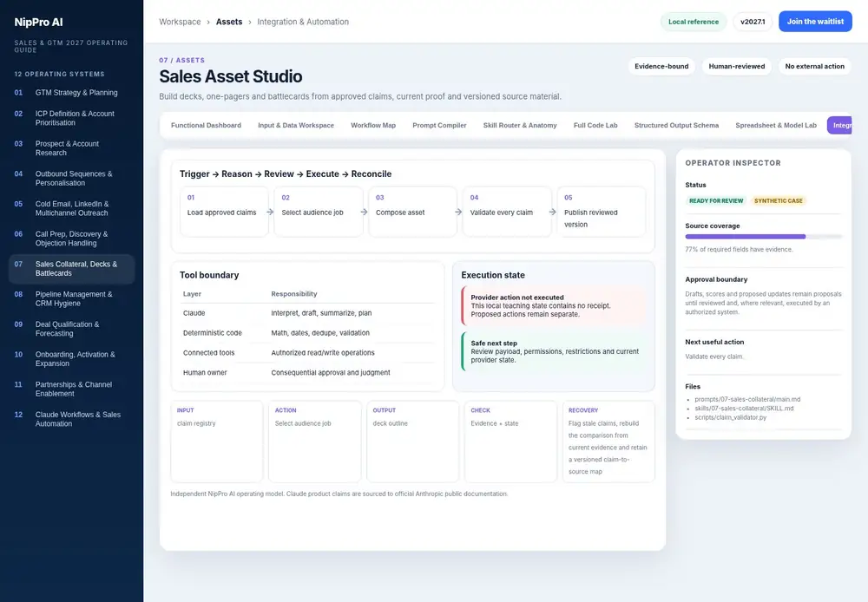Click skills/07-sales-collateral/SKILL.md file
Image resolution: width=868 pixels, height=602 pixels.
pos(744,409)
